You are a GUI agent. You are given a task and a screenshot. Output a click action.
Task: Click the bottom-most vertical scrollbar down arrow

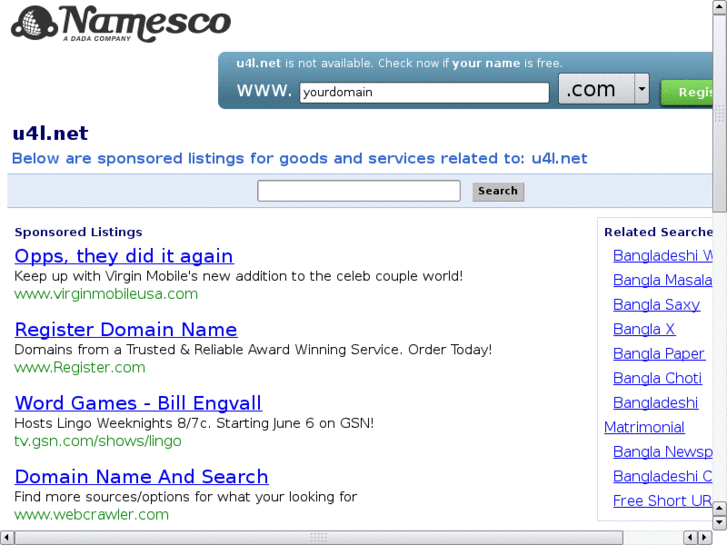click(x=720, y=523)
